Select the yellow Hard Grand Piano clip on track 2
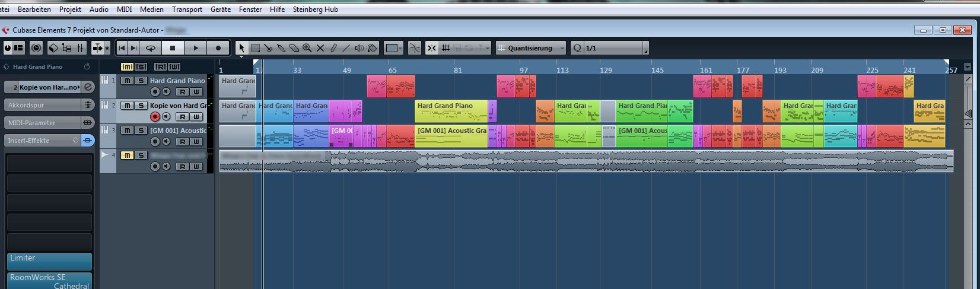This screenshot has width=980, height=289. click(451, 111)
